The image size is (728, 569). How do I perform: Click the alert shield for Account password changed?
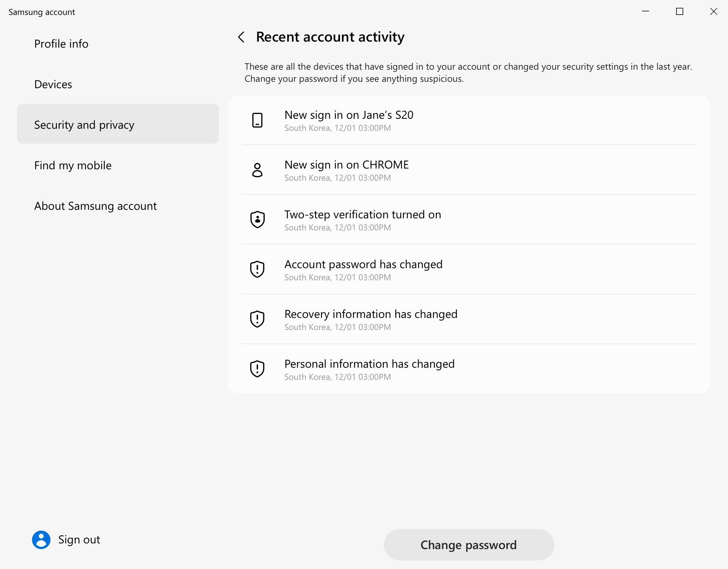coord(257,269)
